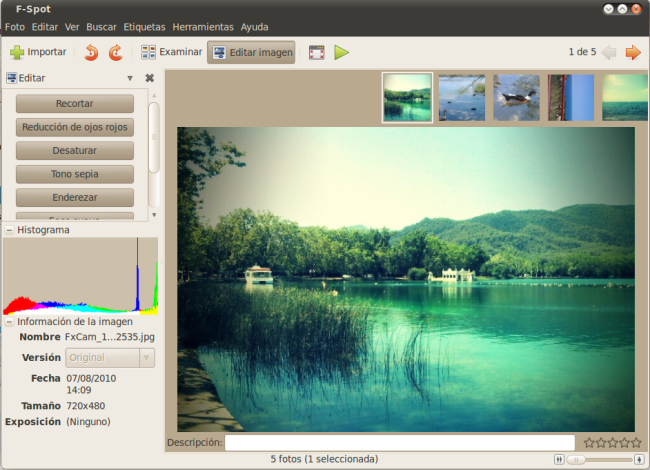Click the Desaturar button

point(75,150)
